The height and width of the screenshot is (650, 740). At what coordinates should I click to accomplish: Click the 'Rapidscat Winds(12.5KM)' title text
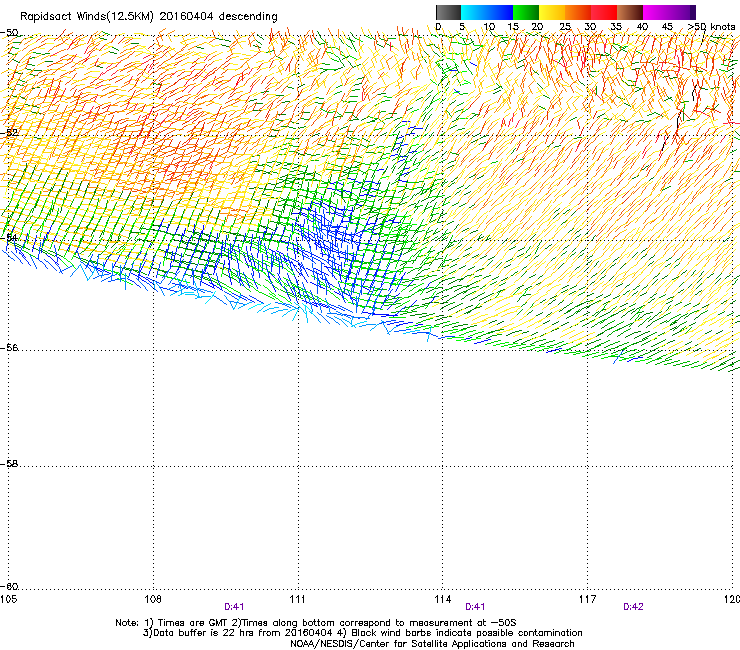pyautogui.click(x=87, y=17)
